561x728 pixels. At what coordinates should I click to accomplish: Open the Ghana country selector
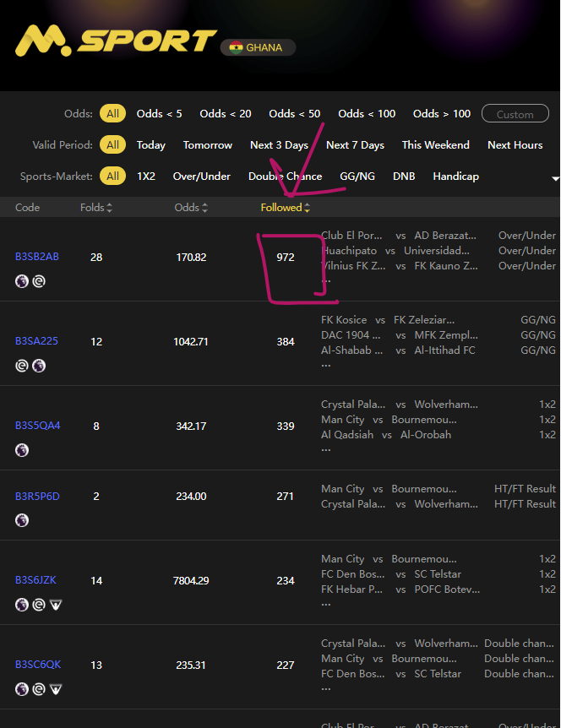(x=258, y=47)
